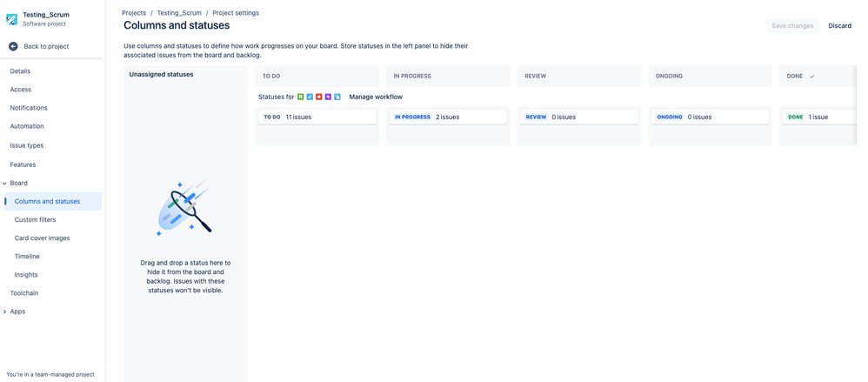Go Back to project
Screen dimensions: 868x382
click(46, 46)
